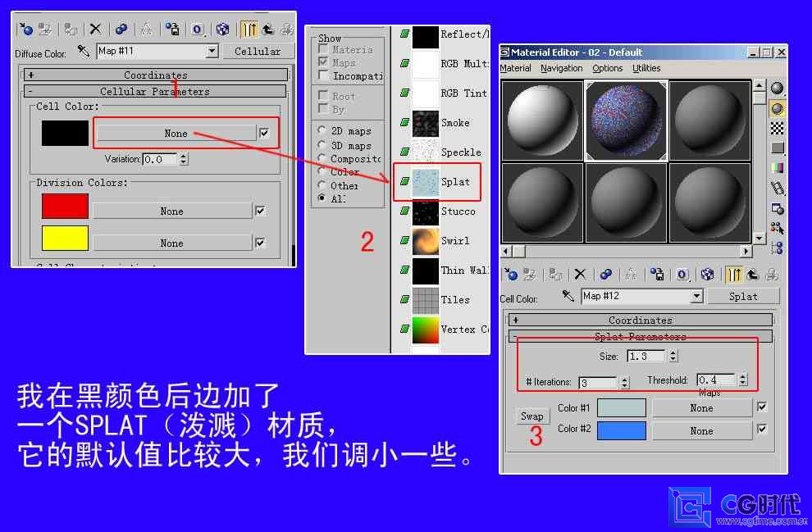Click Make Material Copy icon in Cellular panel
The width and height of the screenshot is (812, 532).
[x=121, y=29]
